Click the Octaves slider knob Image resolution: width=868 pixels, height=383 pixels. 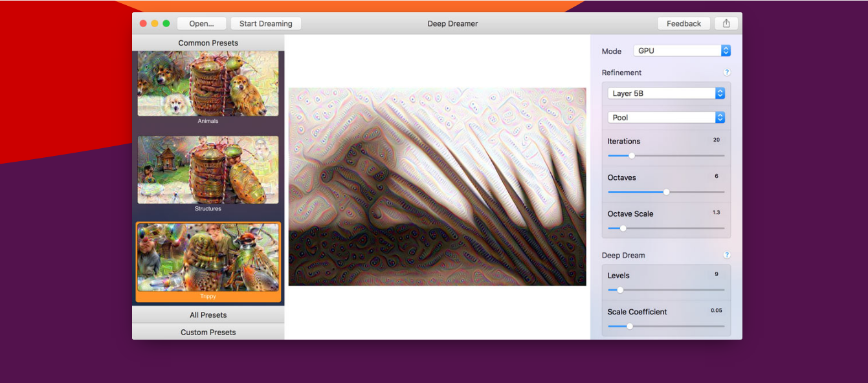(x=666, y=191)
